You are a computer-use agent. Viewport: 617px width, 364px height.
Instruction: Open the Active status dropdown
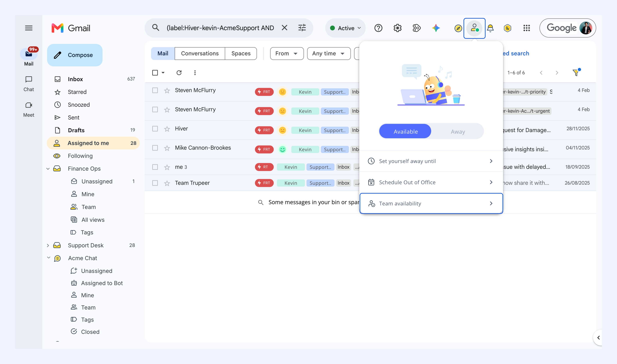click(x=345, y=28)
